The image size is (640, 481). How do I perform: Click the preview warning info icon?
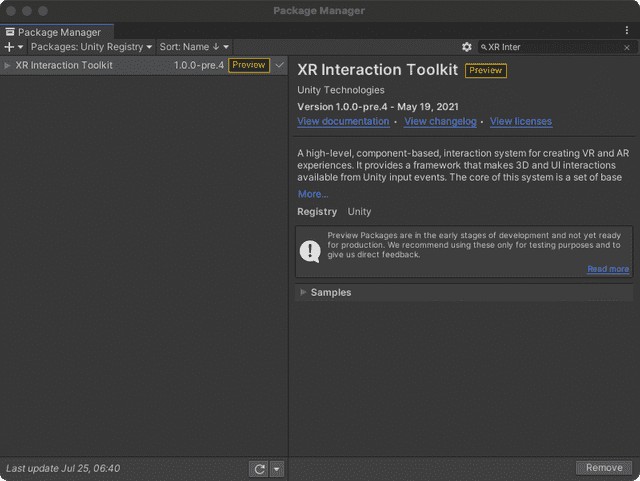310,250
